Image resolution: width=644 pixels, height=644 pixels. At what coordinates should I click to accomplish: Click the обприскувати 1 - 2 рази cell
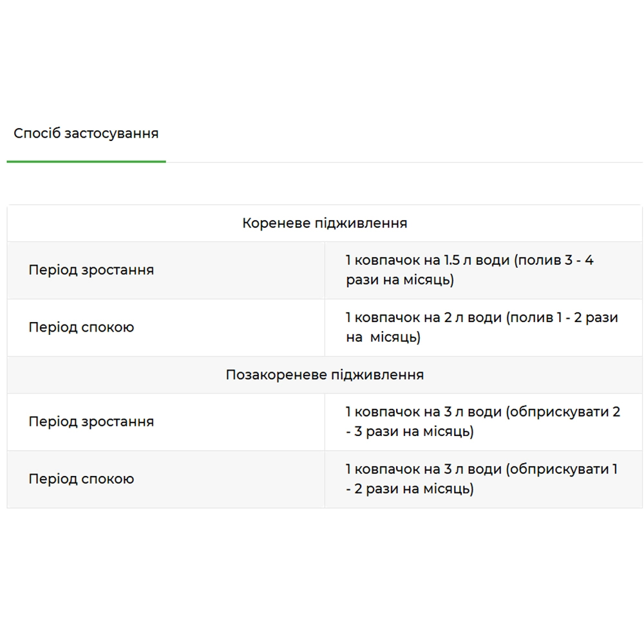[x=484, y=479]
